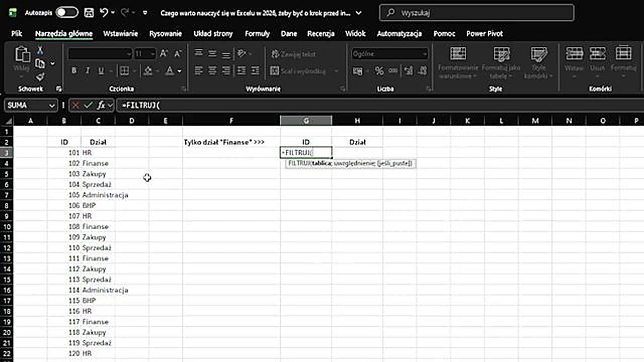The image size is (644, 362).
Task: Toggle the Autozapis switch
Action: (x=66, y=13)
